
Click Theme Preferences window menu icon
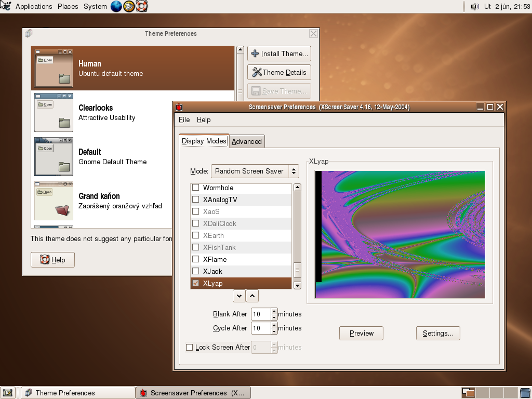point(29,33)
